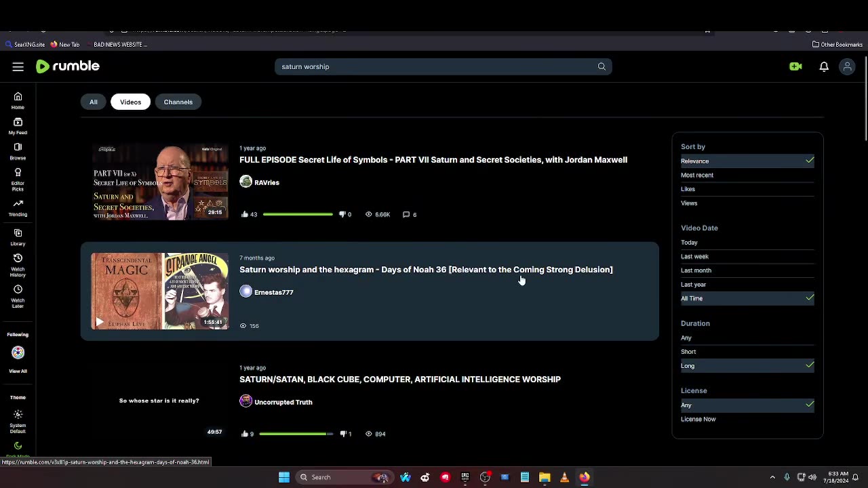
Task: Open Watch History in the sidebar
Action: [18, 265]
